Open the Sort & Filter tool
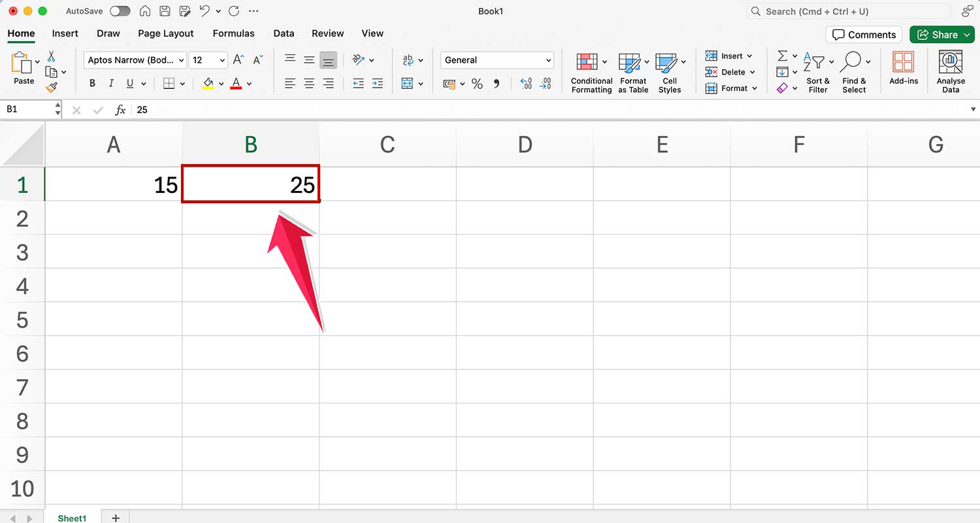The height and width of the screenshot is (523, 980). click(x=818, y=72)
